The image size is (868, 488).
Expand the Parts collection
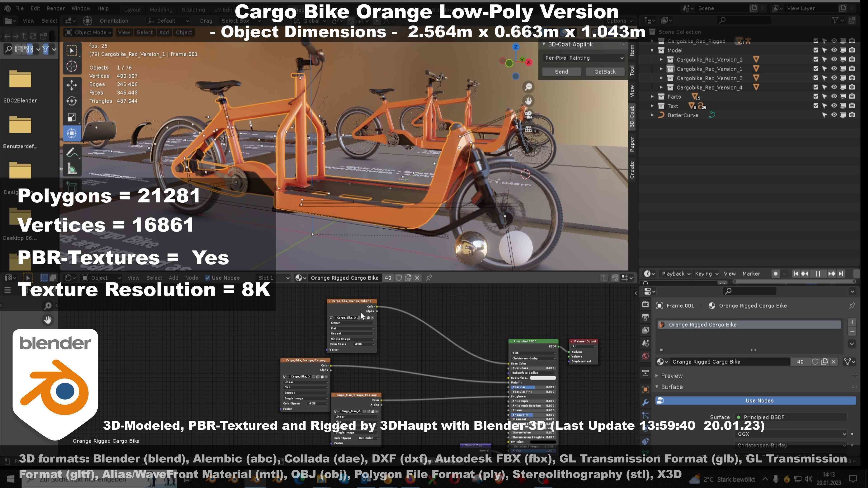click(652, 97)
